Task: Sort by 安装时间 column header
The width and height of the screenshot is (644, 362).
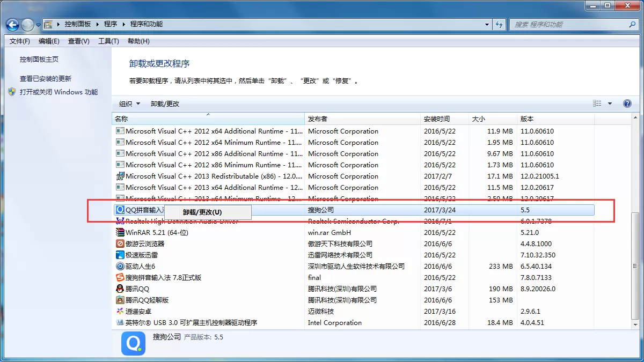Action: tap(445, 119)
